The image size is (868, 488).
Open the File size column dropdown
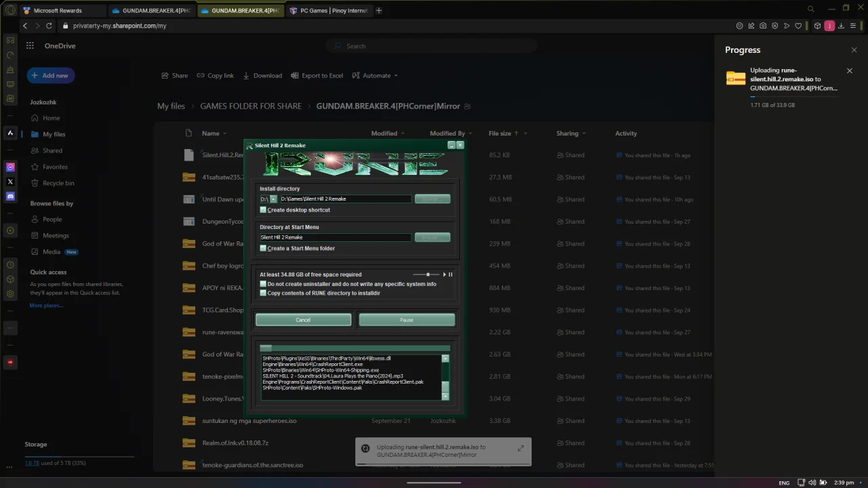[x=508, y=134]
